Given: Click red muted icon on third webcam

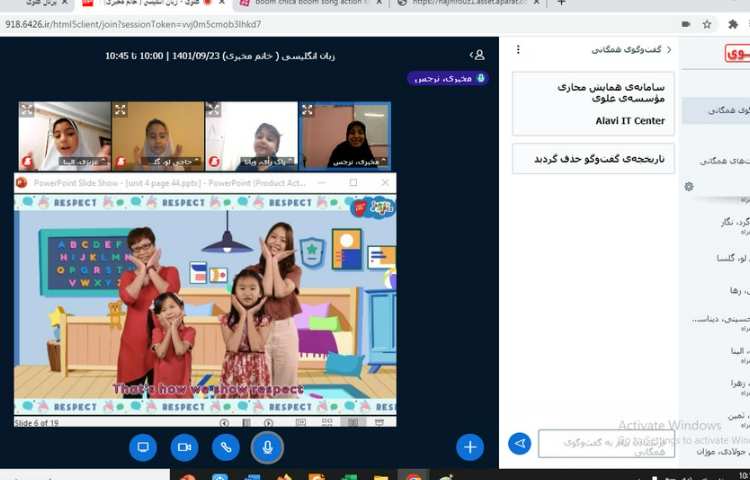Looking at the screenshot, I should [x=214, y=162].
